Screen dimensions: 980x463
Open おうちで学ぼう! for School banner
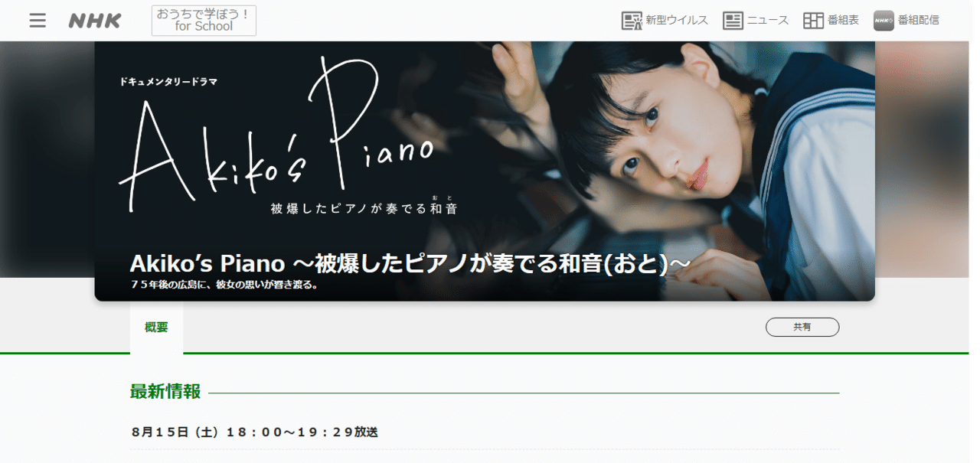[x=204, y=21]
